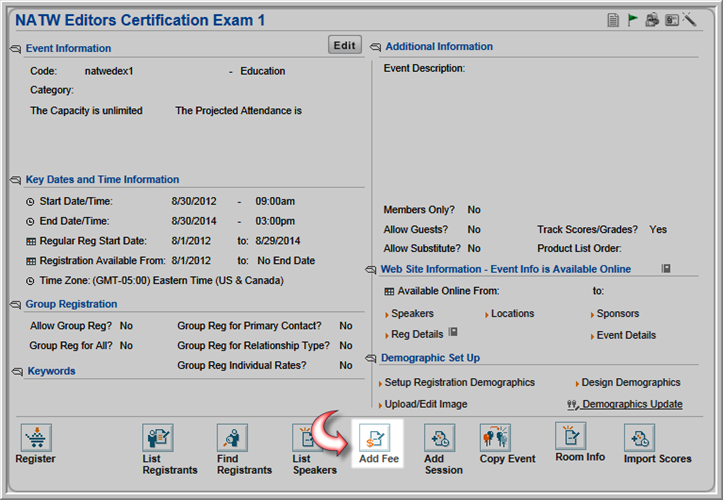The width and height of the screenshot is (723, 500).
Task: Open the Locations link
Action: (512, 314)
